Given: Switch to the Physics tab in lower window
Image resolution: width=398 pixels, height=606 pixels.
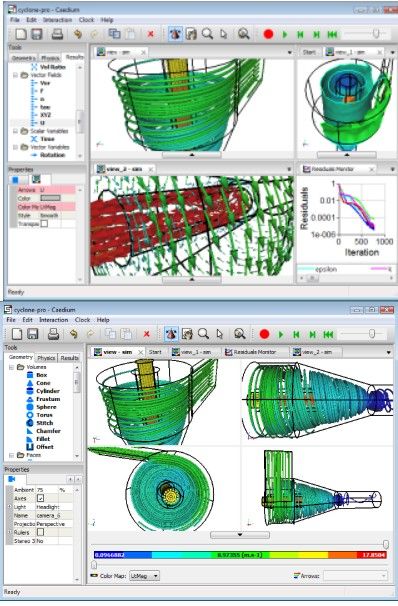Looking at the screenshot, I should [x=46, y=358].
